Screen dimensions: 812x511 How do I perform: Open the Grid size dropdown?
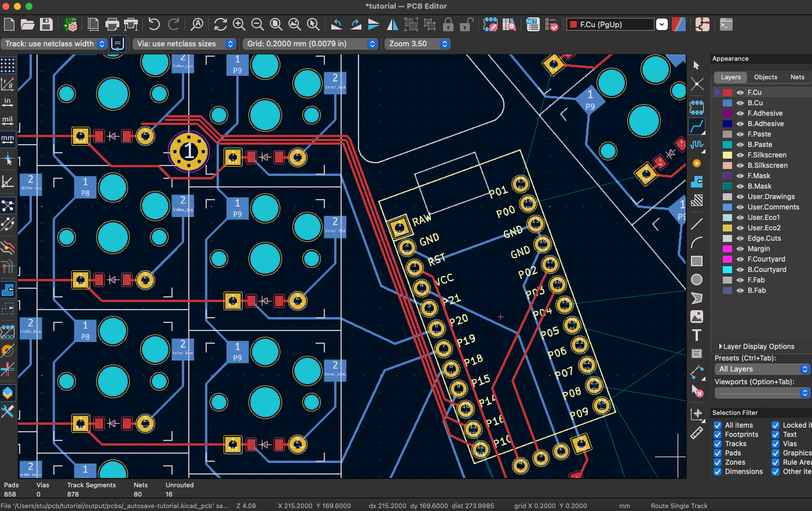point(372,43)
